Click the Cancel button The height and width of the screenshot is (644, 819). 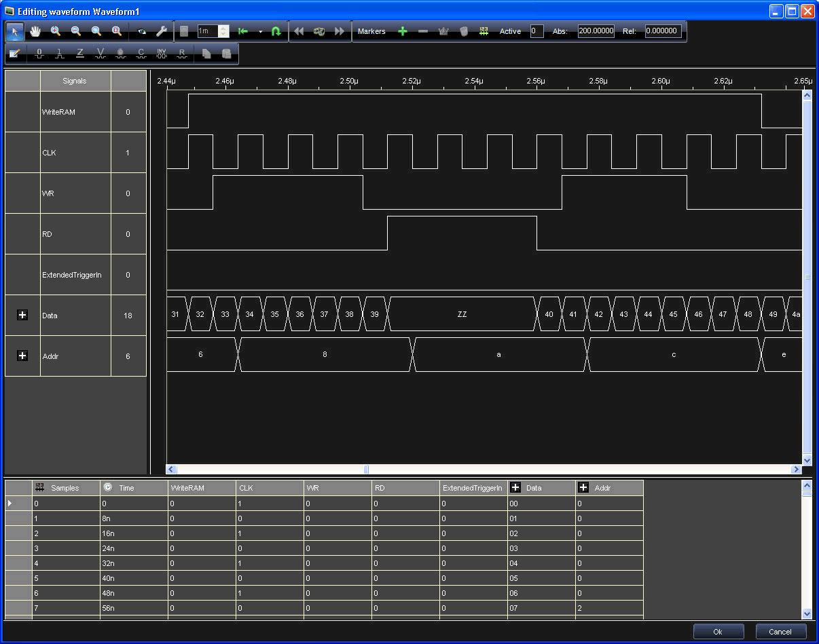coord(780,632)
